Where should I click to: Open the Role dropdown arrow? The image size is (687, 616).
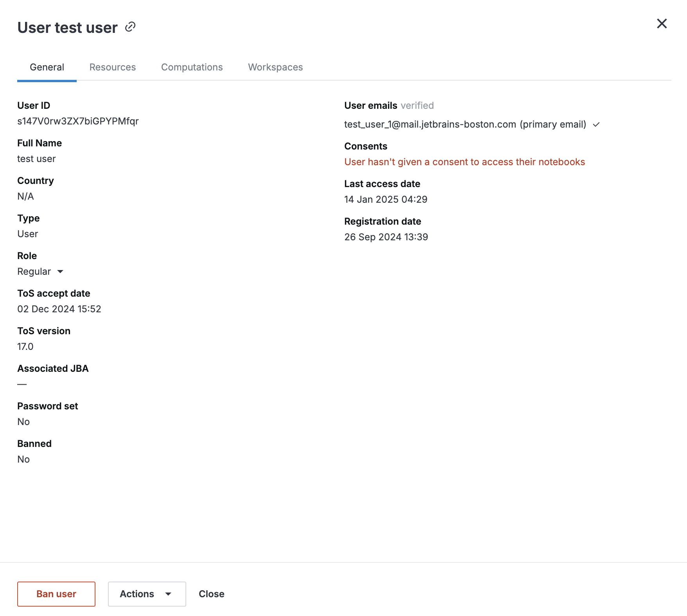point(60,272)
